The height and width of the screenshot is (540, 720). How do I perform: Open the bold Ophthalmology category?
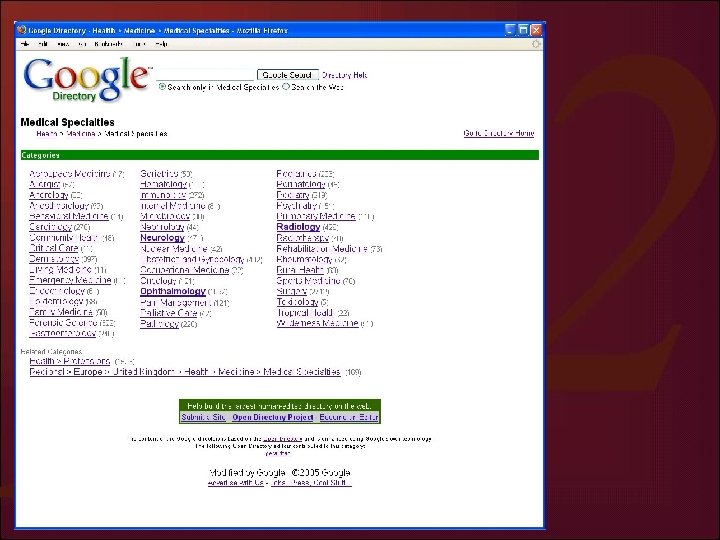(x=173, y=291)
